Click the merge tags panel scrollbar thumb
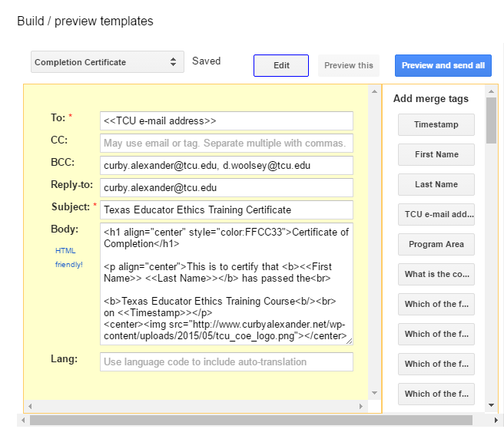 tap(491, 120)
